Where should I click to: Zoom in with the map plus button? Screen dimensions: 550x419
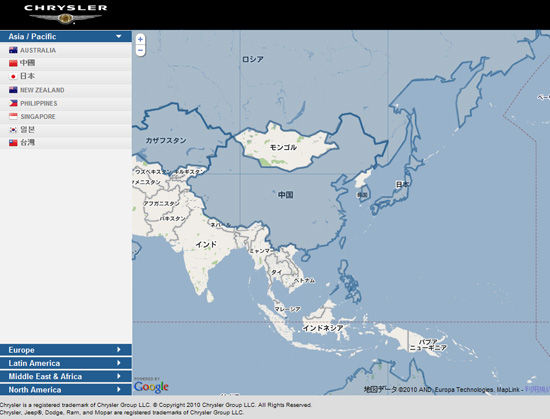pyautogui.click(x=140, y=39)
